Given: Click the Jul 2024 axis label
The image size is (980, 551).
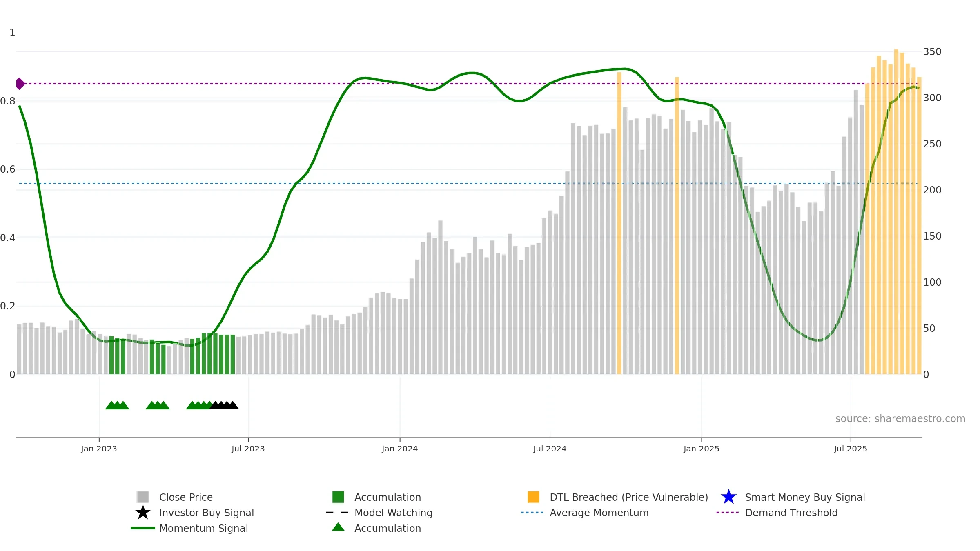Looking at the screenshot, I should pyautogui.click(x=550, y=449).
